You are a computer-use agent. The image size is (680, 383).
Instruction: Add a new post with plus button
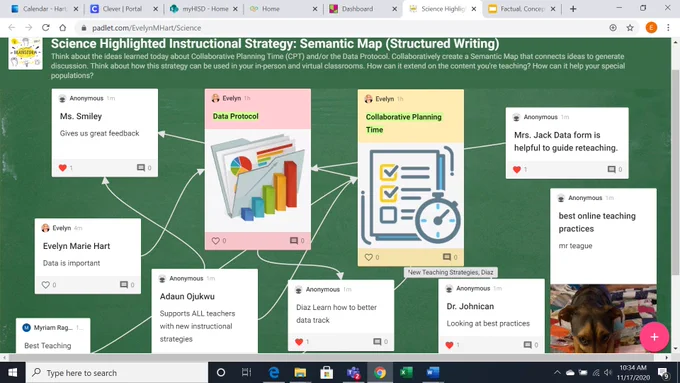click(654, 337)
